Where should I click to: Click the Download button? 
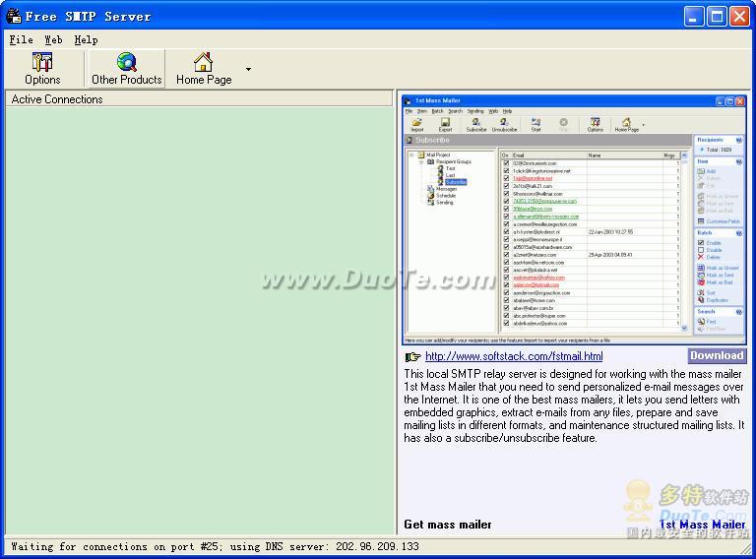717,355
